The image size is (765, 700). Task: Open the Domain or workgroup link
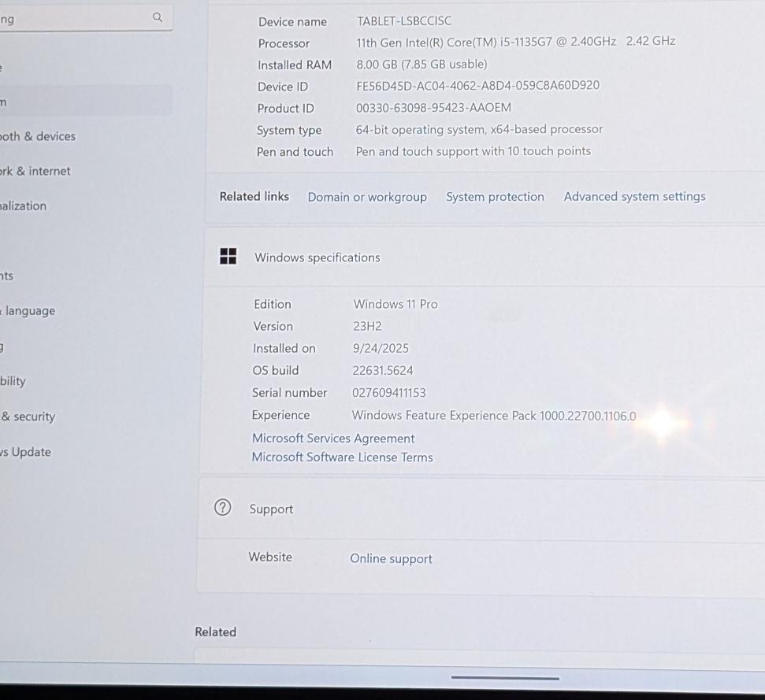[367, 197]
